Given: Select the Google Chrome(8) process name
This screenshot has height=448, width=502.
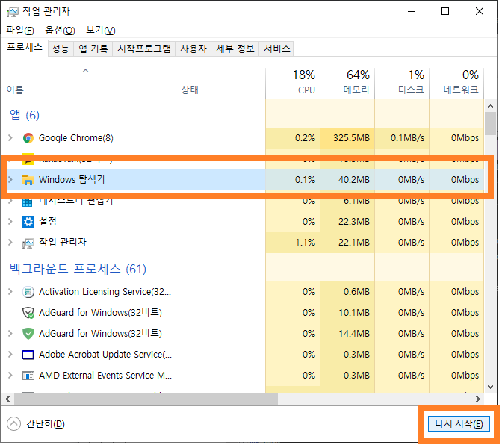Looking at the screenshot, I should (x=76, y=138).
